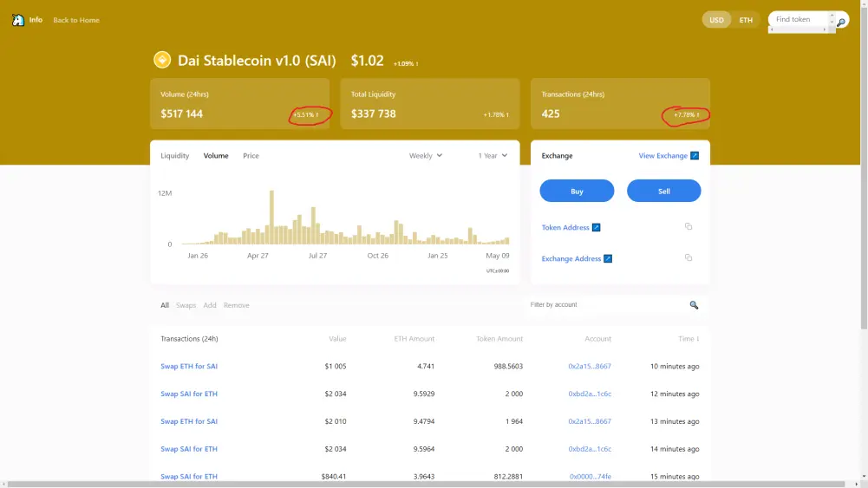Open the Exchange Address external-link icon
Screen dimensions: 868x488
[608, 258]
